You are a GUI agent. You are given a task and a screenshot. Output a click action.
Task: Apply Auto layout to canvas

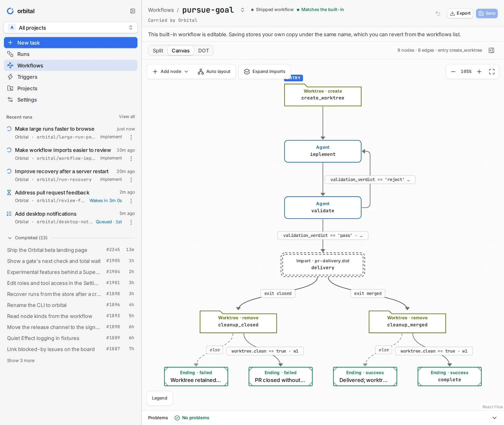pos(214,72)
